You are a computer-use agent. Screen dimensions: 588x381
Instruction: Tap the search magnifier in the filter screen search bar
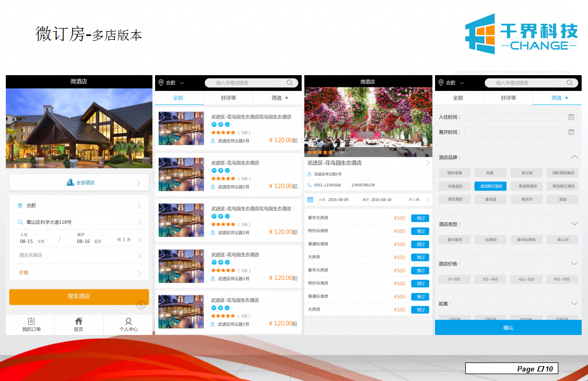point(569,83)
